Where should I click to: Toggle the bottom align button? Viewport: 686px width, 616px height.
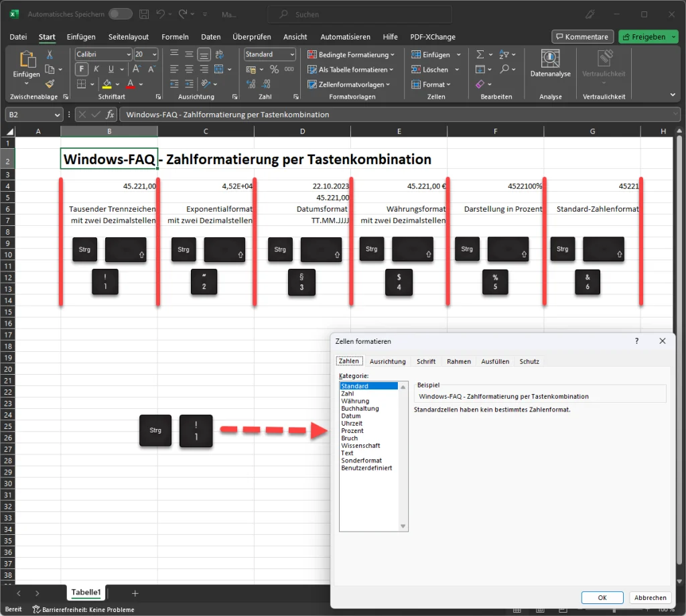click(x=204, y=54)
